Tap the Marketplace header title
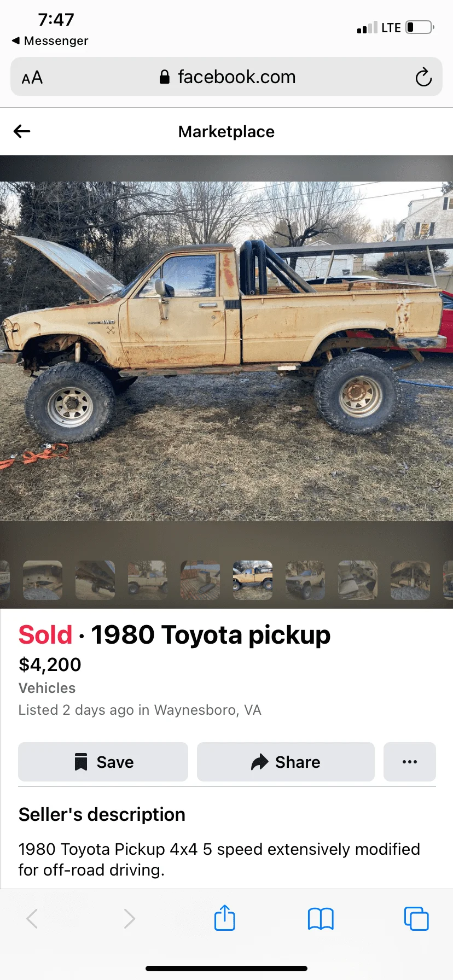 (226, 132)
